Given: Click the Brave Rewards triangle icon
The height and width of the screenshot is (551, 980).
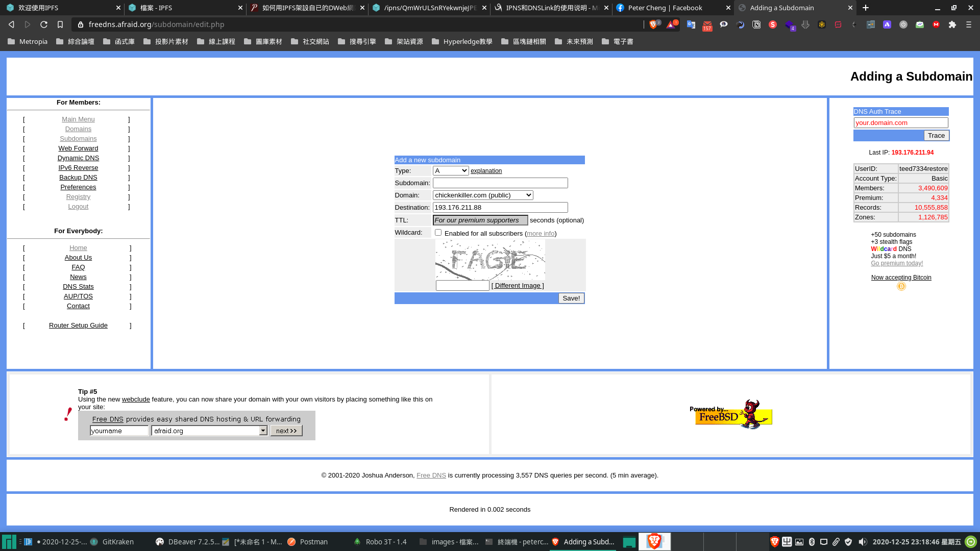Looking at the screenshot, I should pyautogui.click(x=671, y=24).
